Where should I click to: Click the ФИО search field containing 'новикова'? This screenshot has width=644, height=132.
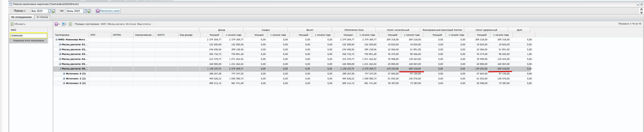[x=28, y=35]
